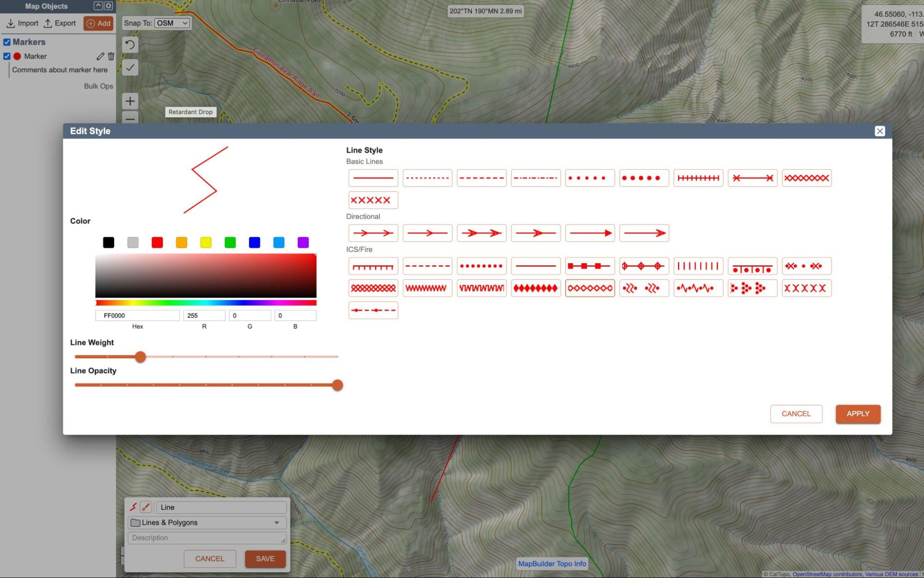Image resolution: width=924 pixels, height=578 pixels.
Task: Open the Add object menu
Action: click(x=98, y=23)
